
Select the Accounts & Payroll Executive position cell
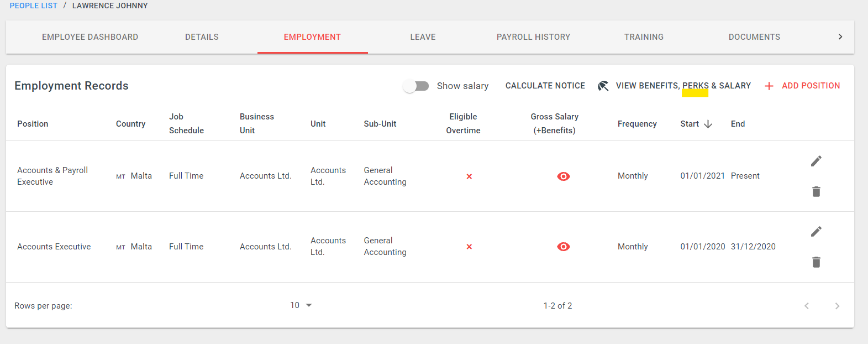click(x=52, y=176)
